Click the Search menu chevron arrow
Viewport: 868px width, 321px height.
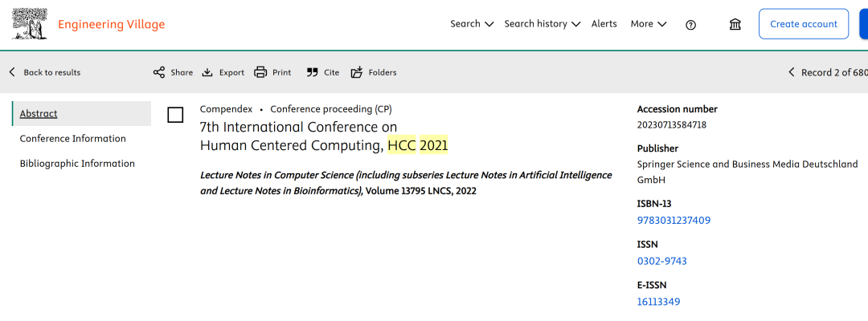[x=489, y=24]
